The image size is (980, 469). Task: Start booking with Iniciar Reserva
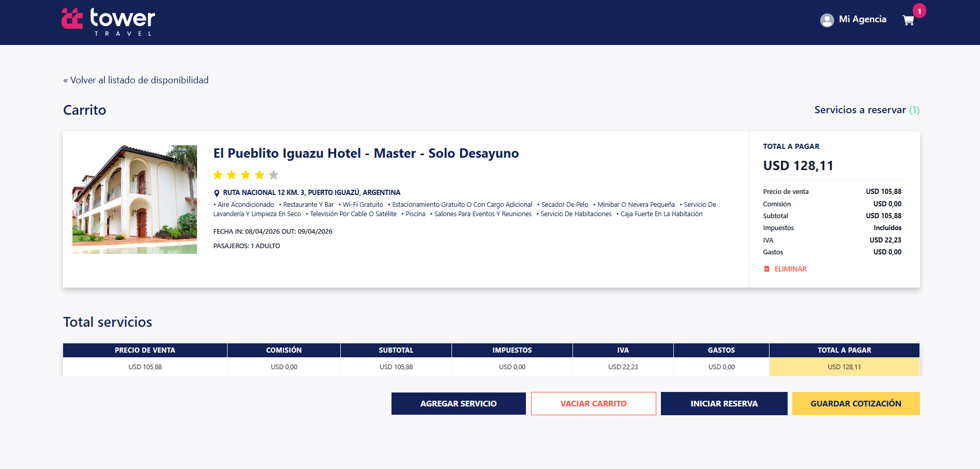(723, 403)
